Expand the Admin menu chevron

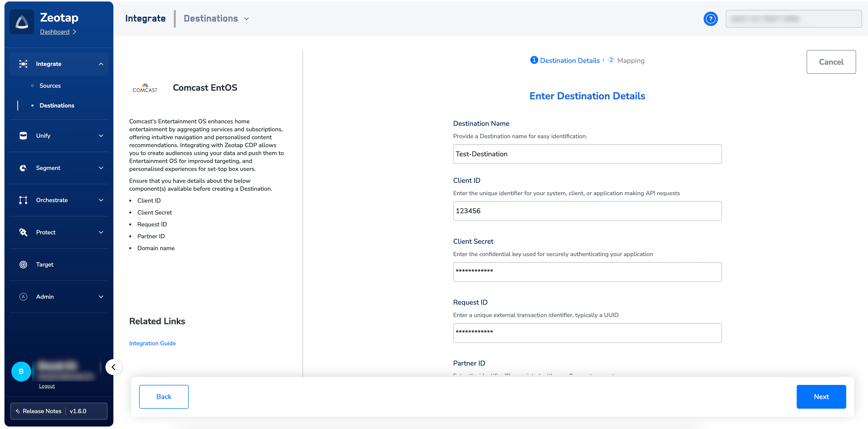101,296
